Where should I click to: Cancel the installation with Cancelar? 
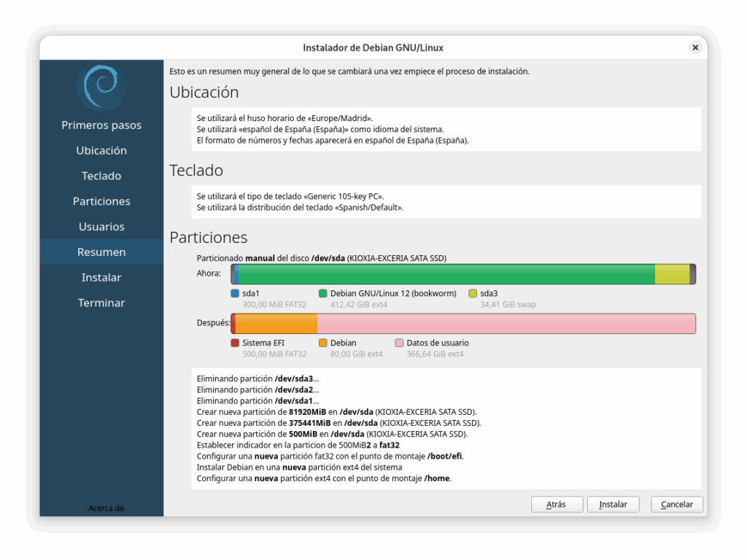point(676,505)
